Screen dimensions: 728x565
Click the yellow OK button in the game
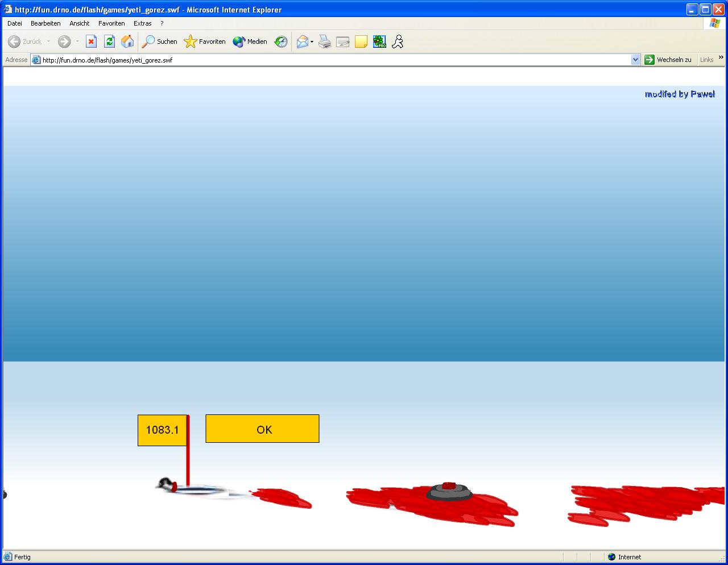262,429
